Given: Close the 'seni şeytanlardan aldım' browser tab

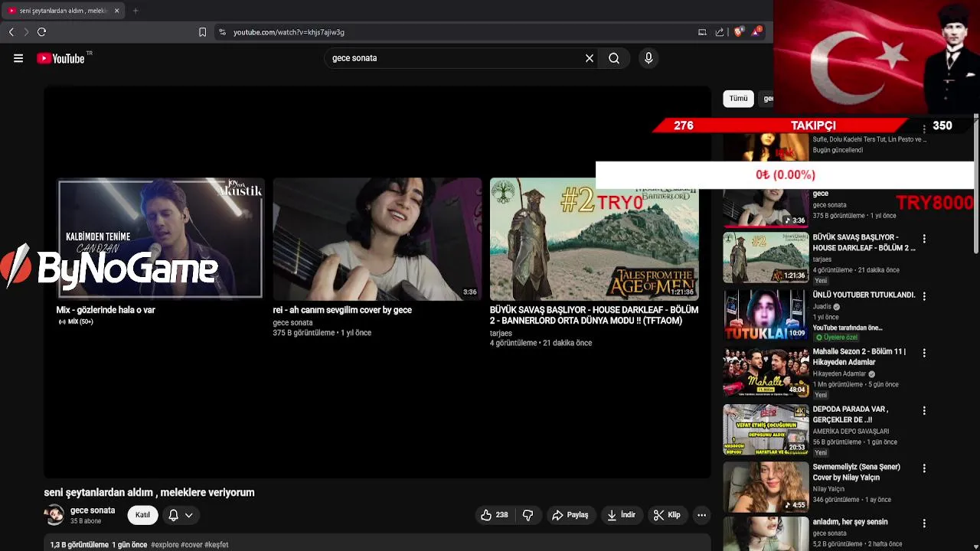Looking at the screenshot, I should (116, 11).
